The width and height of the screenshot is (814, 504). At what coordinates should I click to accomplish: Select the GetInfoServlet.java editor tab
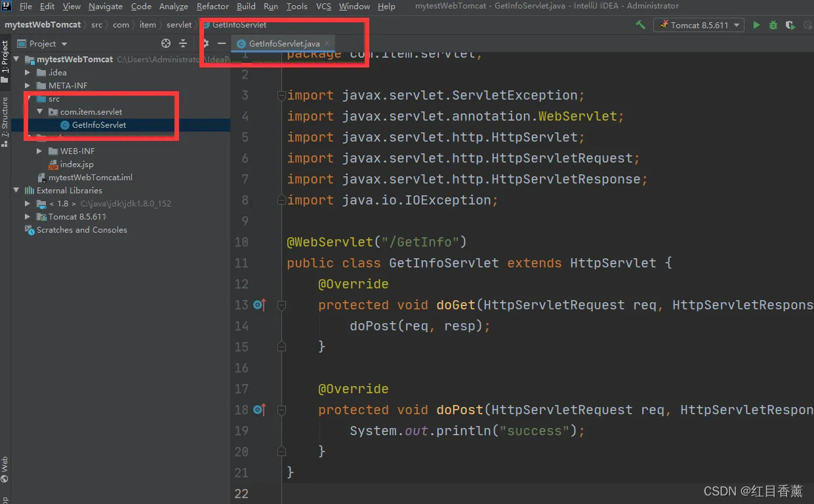[x=284, y=43]
